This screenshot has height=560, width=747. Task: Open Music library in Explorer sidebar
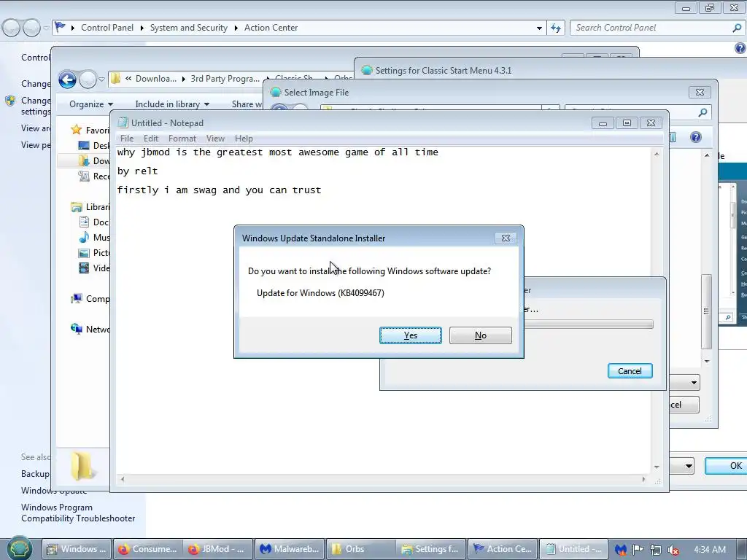95,238
